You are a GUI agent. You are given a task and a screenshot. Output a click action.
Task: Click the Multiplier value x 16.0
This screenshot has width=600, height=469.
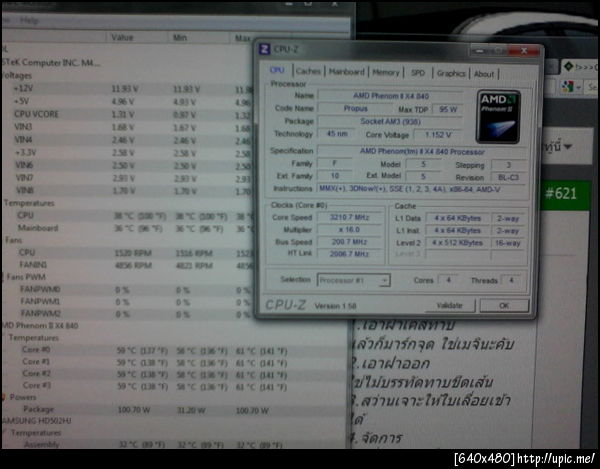(x=349, y=230)
